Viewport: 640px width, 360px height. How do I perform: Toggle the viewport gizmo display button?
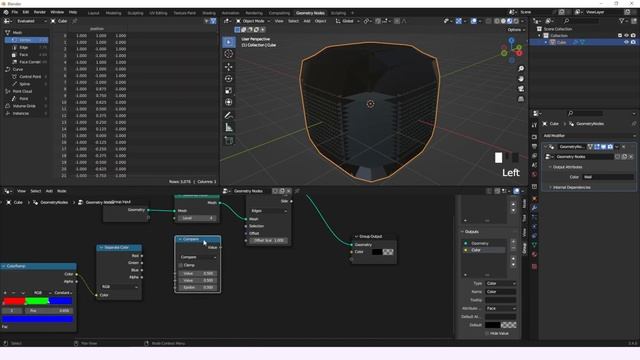459,21
